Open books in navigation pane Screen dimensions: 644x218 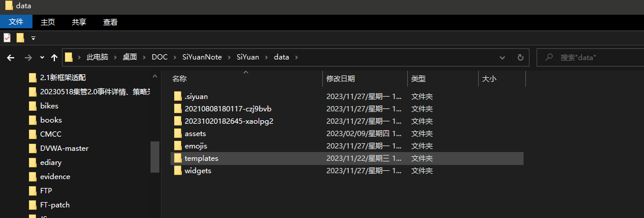51,120
